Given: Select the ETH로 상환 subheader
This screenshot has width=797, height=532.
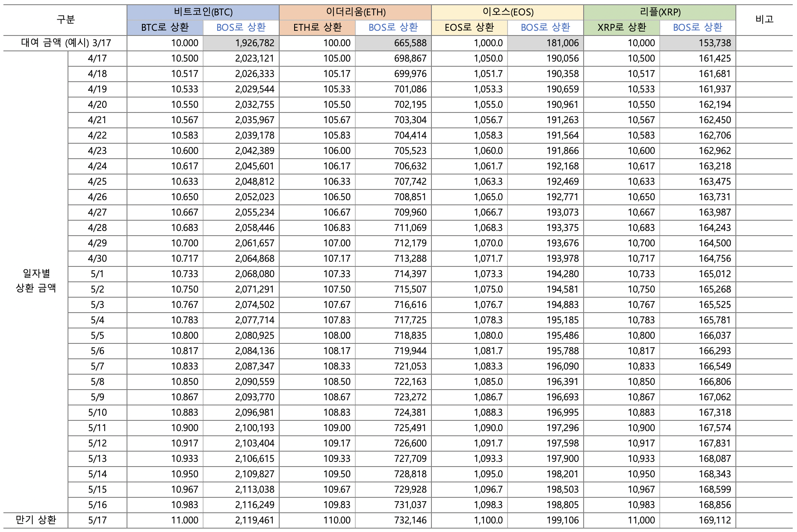Looking at the screenshot, I should tap(317, 28).
